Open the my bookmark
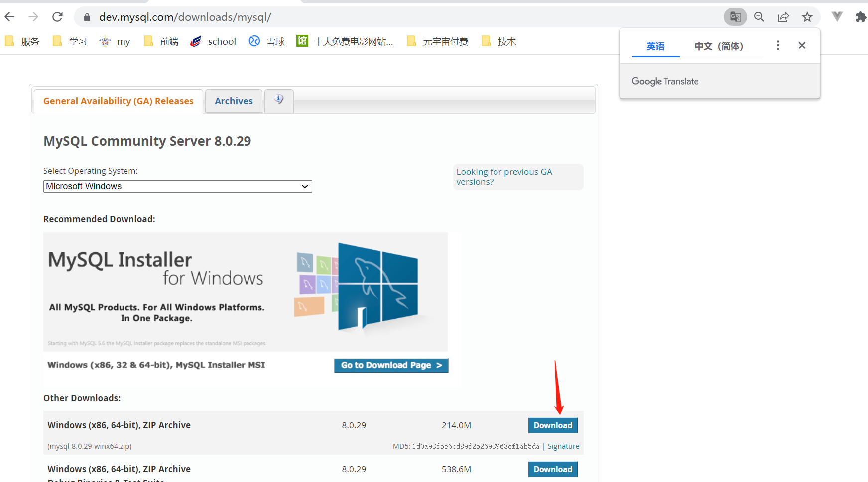Viewport: 868px width, 482px height. 115,41
